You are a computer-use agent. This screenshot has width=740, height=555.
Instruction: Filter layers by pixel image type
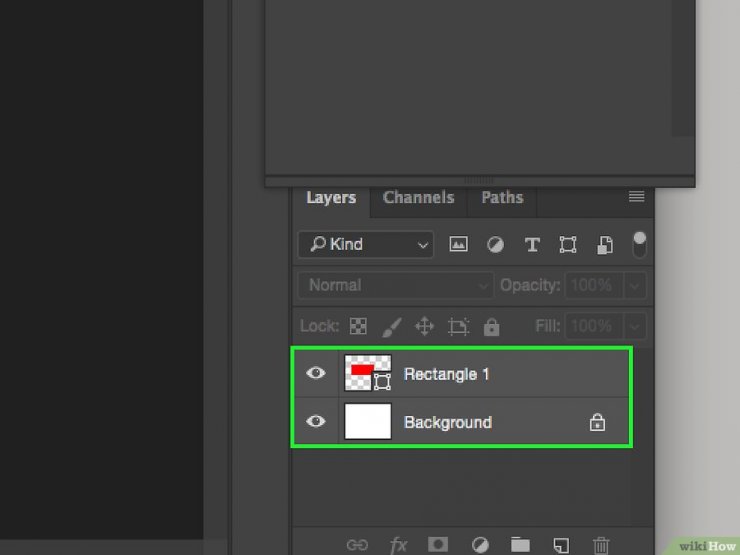[x=458, y=244]
